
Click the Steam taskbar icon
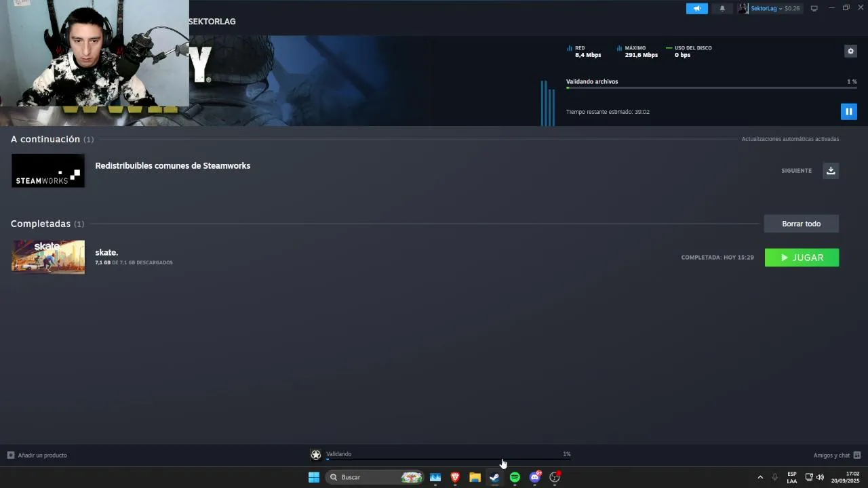(495, 477)
